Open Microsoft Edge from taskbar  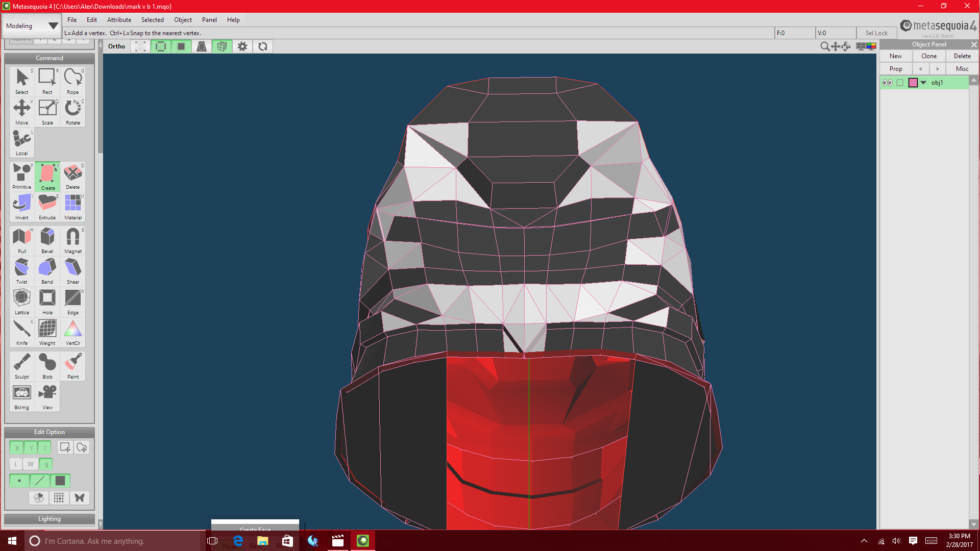pos(238,541)
